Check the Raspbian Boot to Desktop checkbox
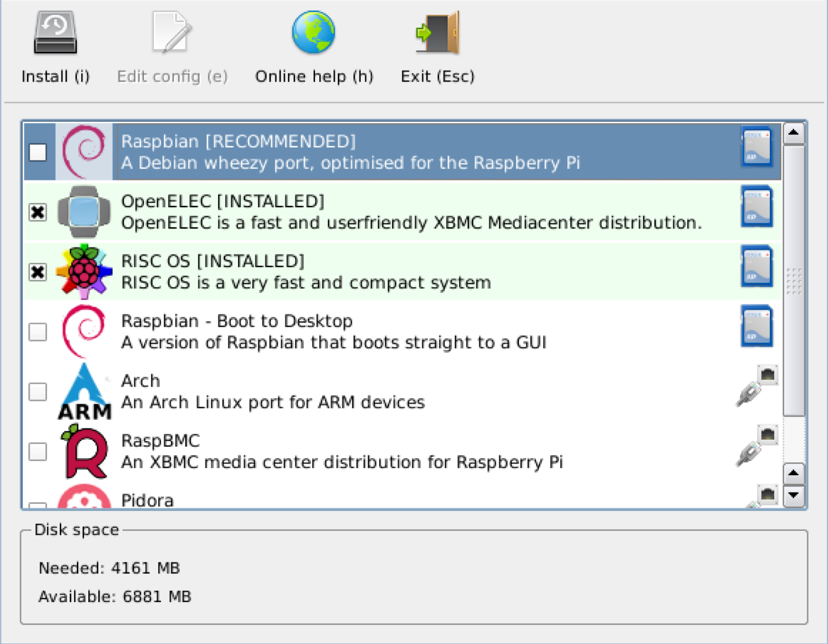The image size is (828, 644). [38, 331]
